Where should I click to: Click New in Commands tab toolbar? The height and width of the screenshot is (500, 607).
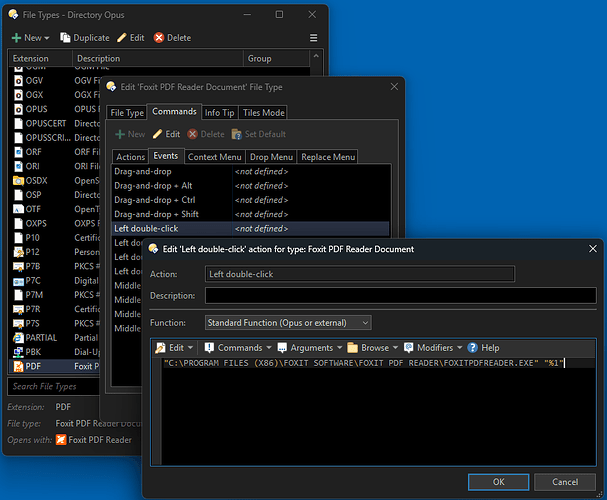130,134
